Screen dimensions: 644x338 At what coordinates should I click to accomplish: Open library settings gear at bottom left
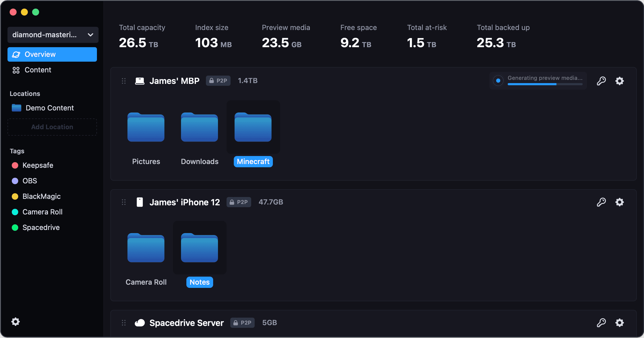pyautogui.click(x=16, y=321)
